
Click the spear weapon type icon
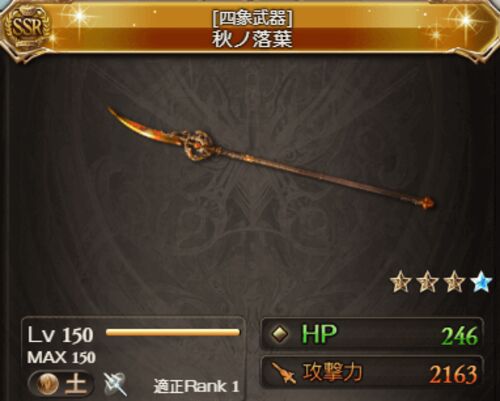coord(115,384)
